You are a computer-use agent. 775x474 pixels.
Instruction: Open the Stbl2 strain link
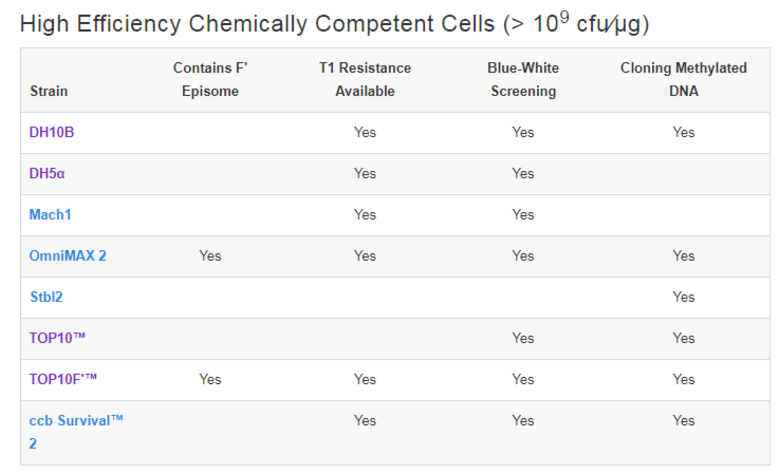pyautogui.click(x=46, y=297)
